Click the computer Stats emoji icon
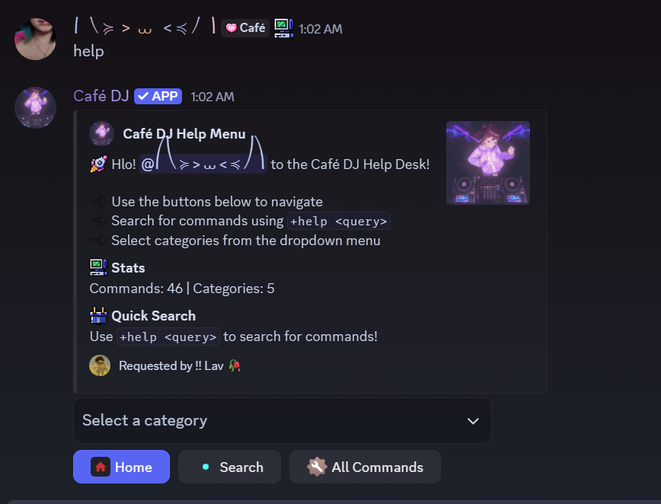661x504 pixels. click(98, 268)
